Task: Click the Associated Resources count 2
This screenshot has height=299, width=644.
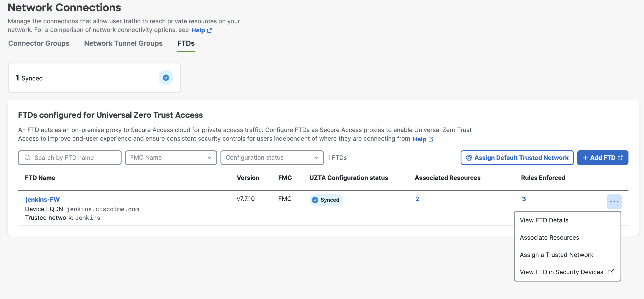Action: [417, 199]
